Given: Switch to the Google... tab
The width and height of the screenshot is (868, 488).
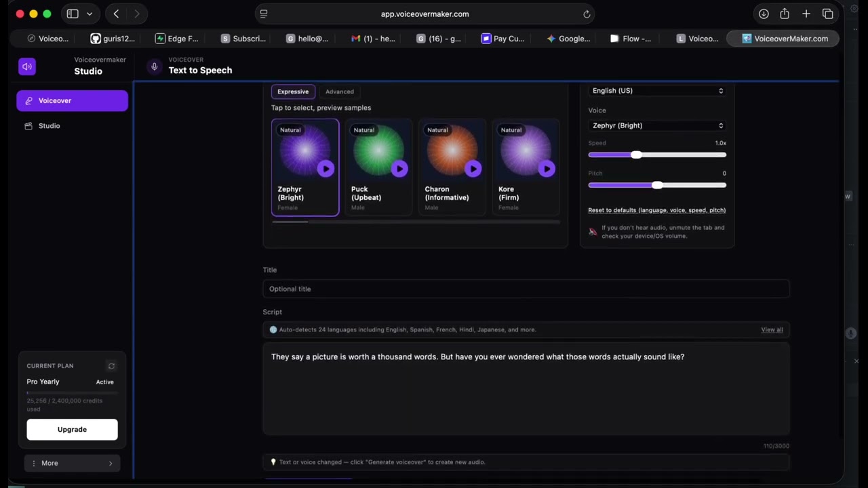Looking at the screenshot, I should coord(568,39).
